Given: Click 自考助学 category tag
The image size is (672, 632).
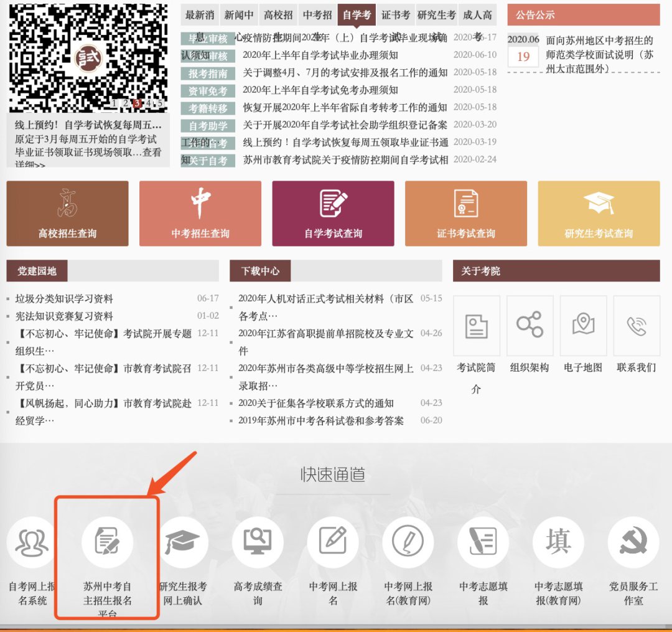Looking at the screenshot, I should (208, 126).
